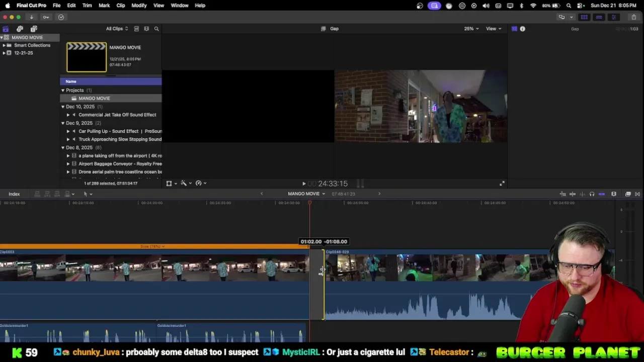
Task: Open the viewer 25% zoom dropdown
Action: point(471,29)
